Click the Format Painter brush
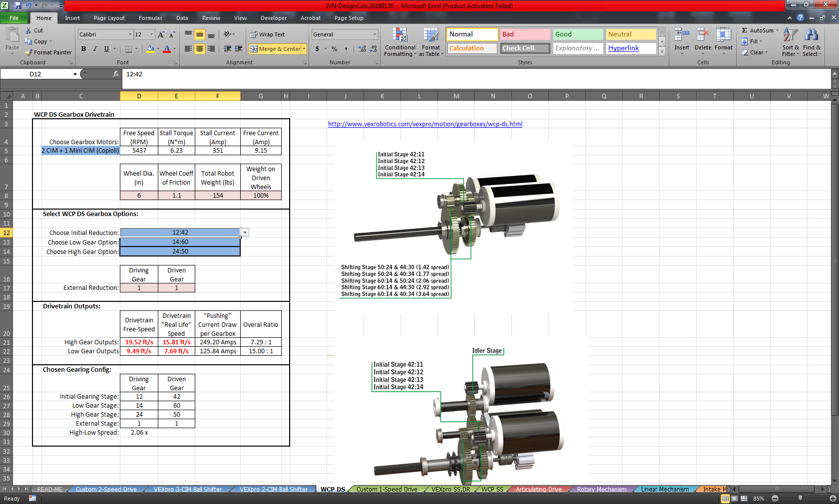Viewport: 839px width, 504px height. point(28,52)
